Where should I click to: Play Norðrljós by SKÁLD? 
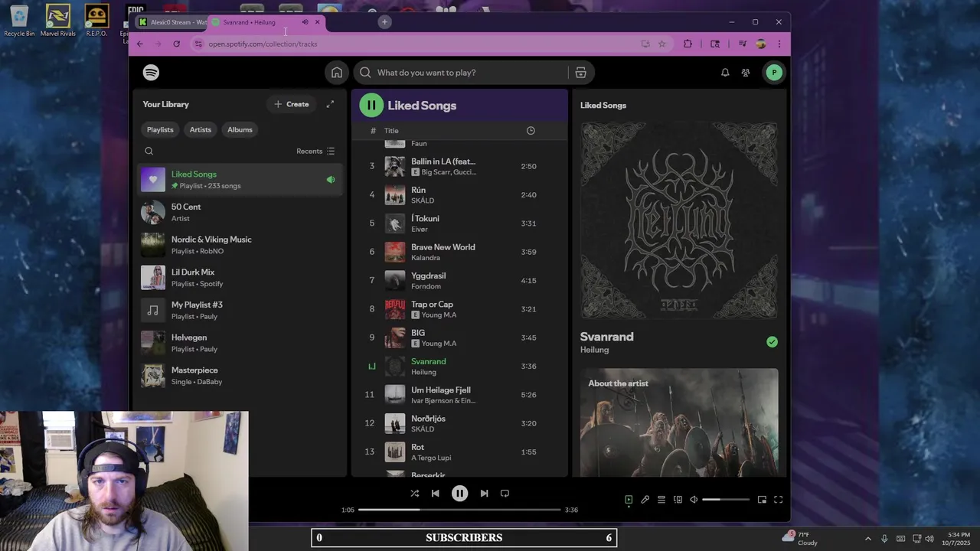coord(459,423)
